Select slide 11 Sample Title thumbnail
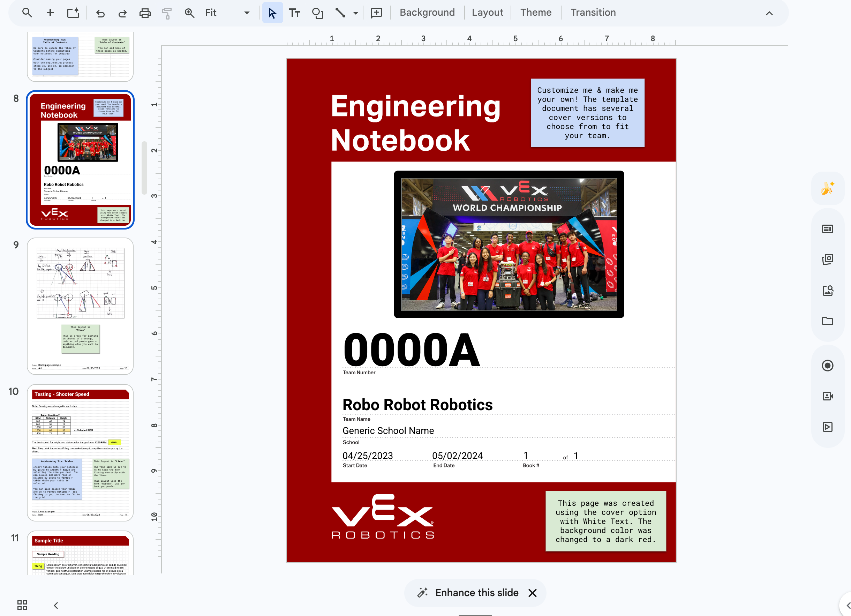The width and height of the screenshot is (851, 616). pos(80,553)
